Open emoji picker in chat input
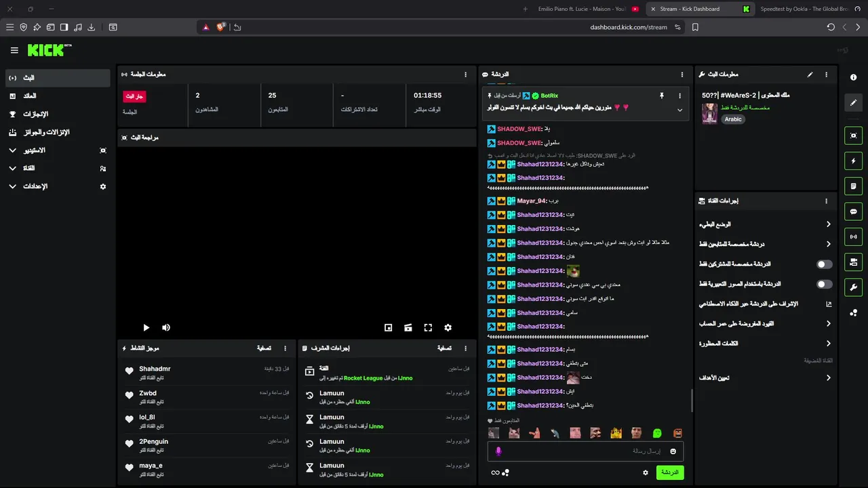 pos(673,451)
